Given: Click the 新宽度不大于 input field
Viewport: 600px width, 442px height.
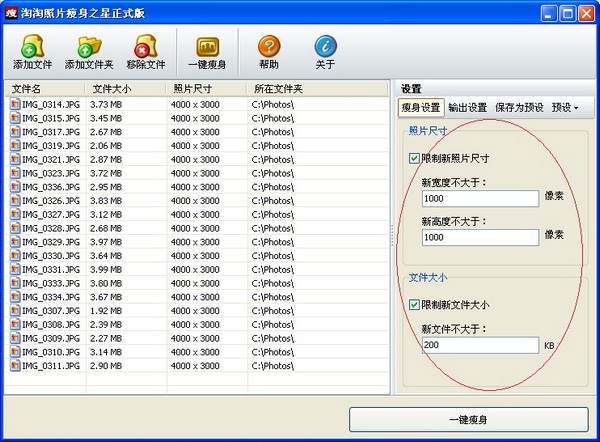Looking at the screenshot, I should coord(480,199).
